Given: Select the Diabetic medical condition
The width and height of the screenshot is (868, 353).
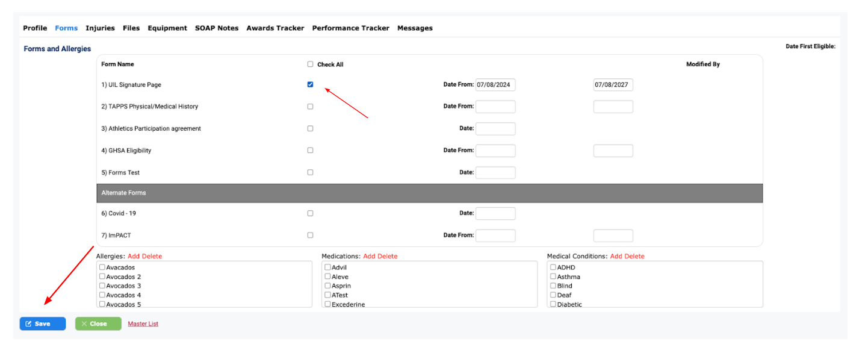Looking at the screenshot, I should 553,304.
